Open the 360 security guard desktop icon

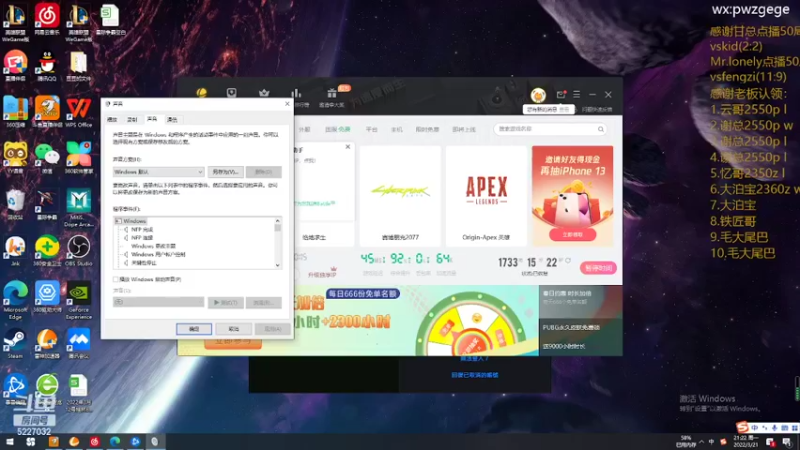click(47, 250)
